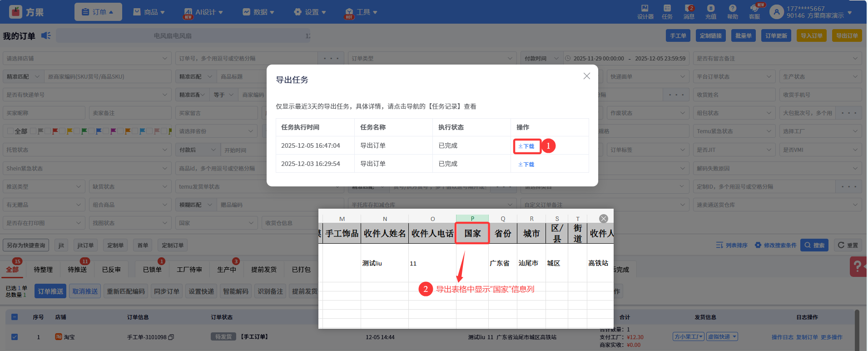Contact 客服 customer service headset icon

[754, 12]
